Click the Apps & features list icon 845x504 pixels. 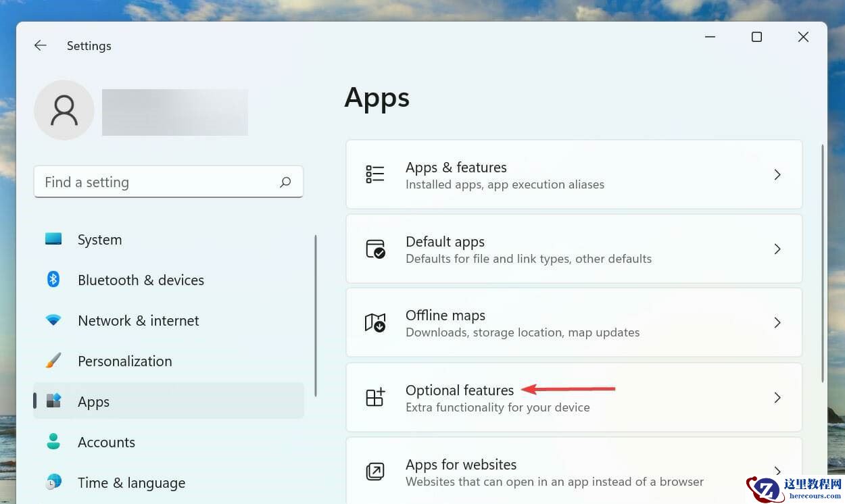[x=375, y=174]
